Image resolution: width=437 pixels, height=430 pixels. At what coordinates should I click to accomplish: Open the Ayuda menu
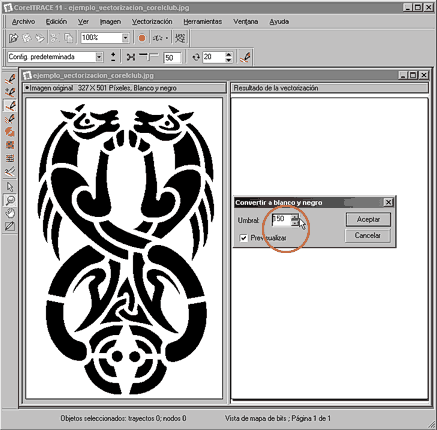(x=279, y=22)
